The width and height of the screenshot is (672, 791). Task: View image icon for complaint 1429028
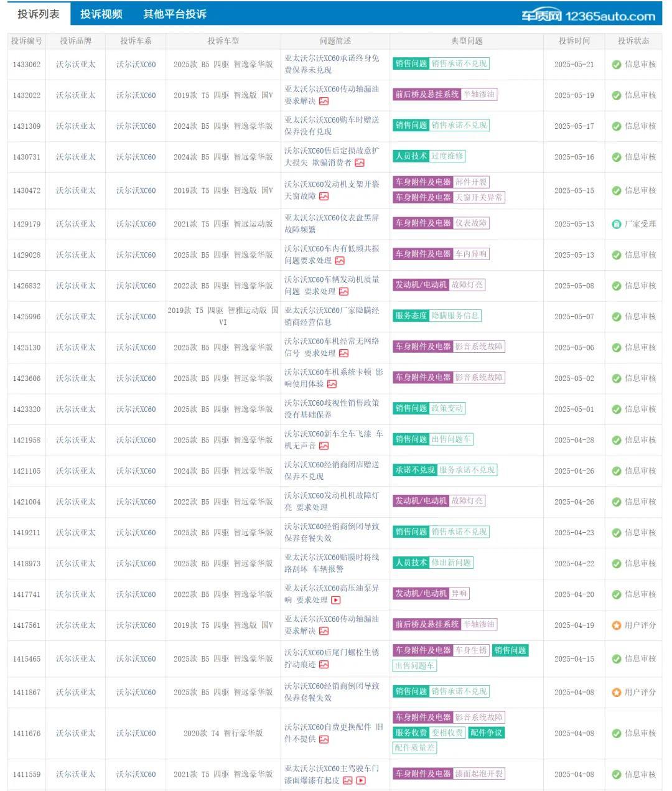coord(340,261)
